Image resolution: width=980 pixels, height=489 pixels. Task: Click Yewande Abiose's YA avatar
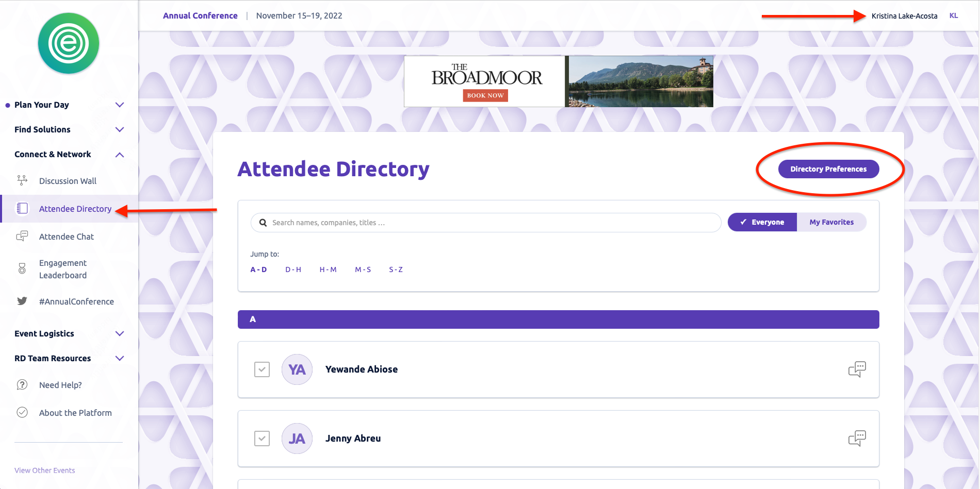pyautogui.click(x=297, y=369)
